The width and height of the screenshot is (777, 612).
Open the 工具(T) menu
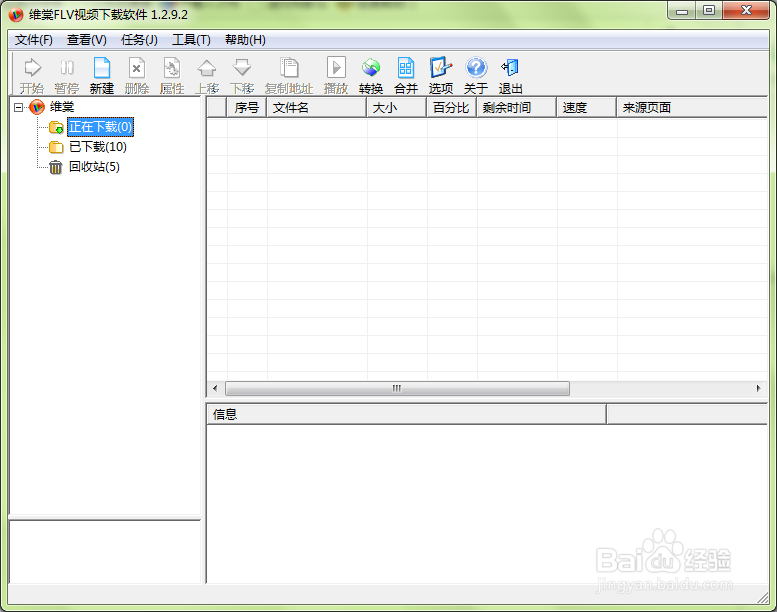[191, 40]
